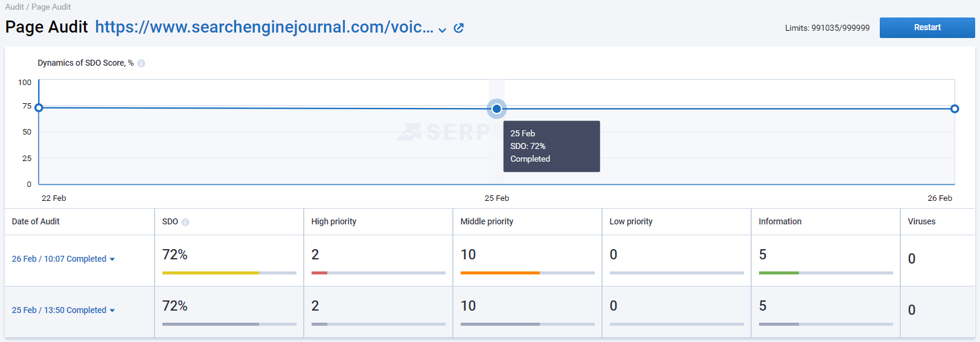Expand the 25 Feb audit dropdown arrow
The height and width of the screenshot is (342, 980).
112,311
